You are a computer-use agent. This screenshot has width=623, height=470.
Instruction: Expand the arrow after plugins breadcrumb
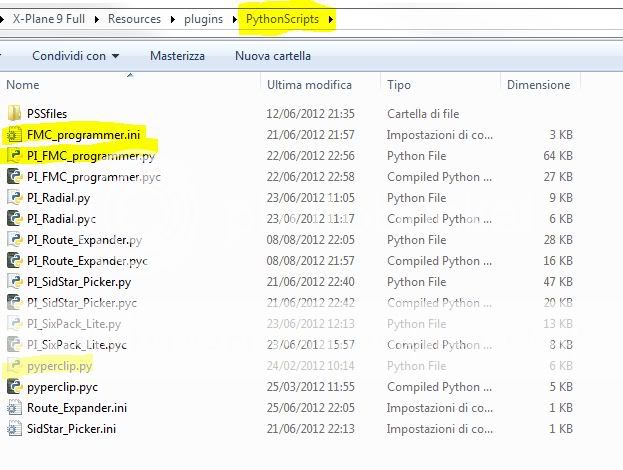235,19
